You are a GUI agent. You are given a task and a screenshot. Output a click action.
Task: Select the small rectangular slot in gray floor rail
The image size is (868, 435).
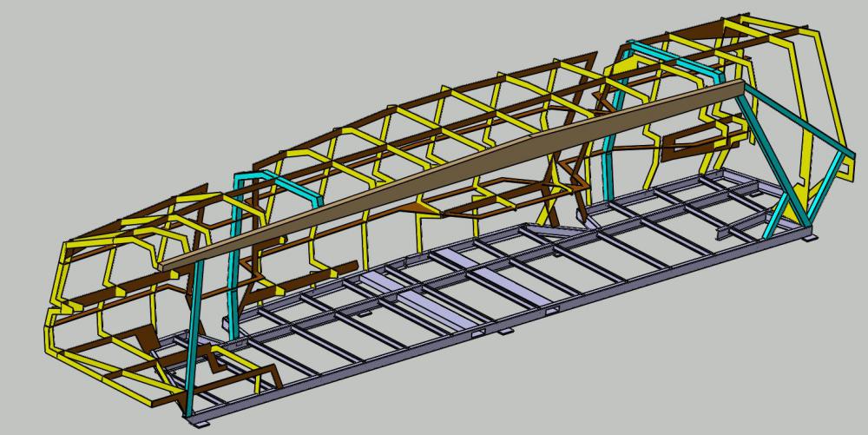click(475, 333)
